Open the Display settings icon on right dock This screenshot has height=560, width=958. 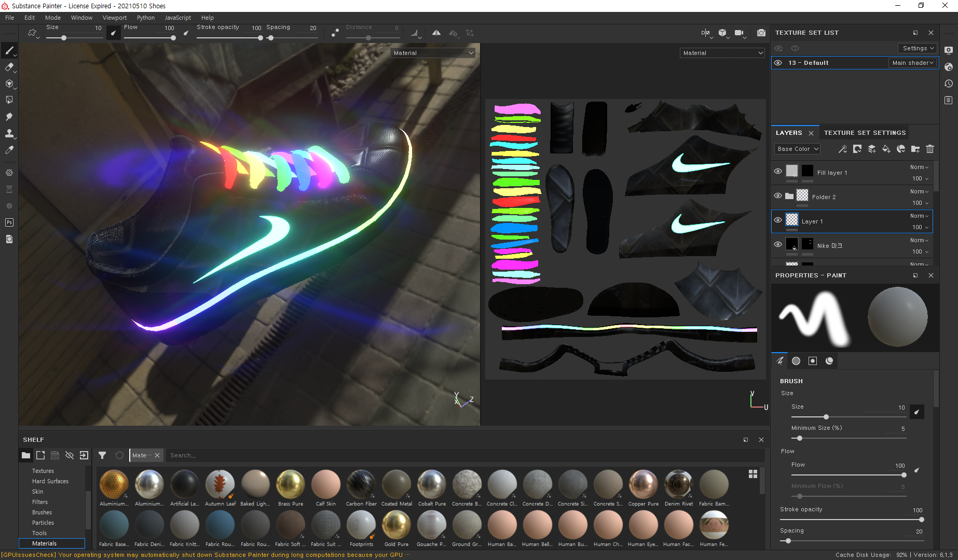(949, 50)
